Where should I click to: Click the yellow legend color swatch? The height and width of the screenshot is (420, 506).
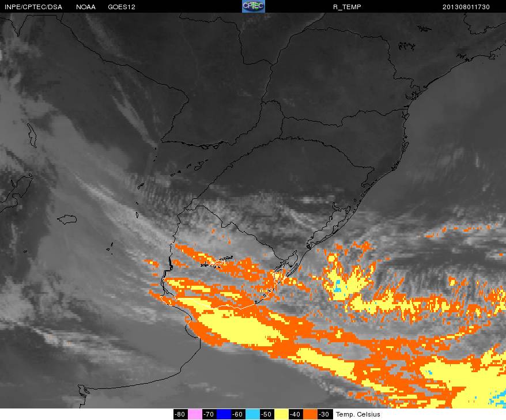281,414
